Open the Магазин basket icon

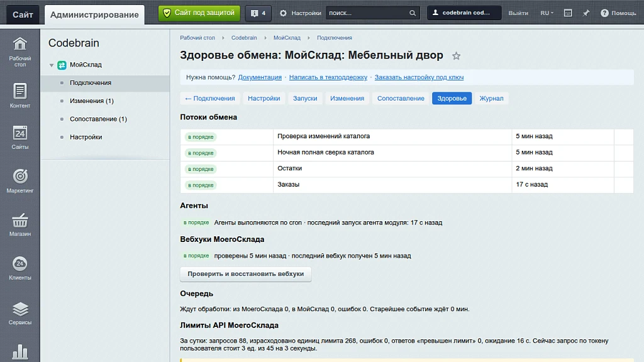tap(19, 224)
